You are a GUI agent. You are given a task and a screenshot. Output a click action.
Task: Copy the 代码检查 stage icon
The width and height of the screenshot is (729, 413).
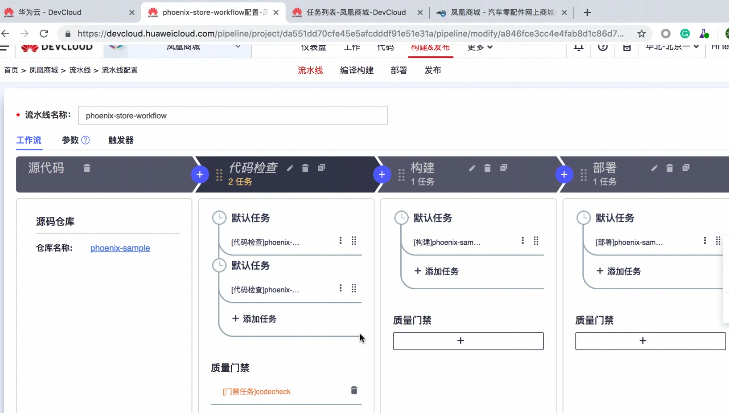pos(321,167)
